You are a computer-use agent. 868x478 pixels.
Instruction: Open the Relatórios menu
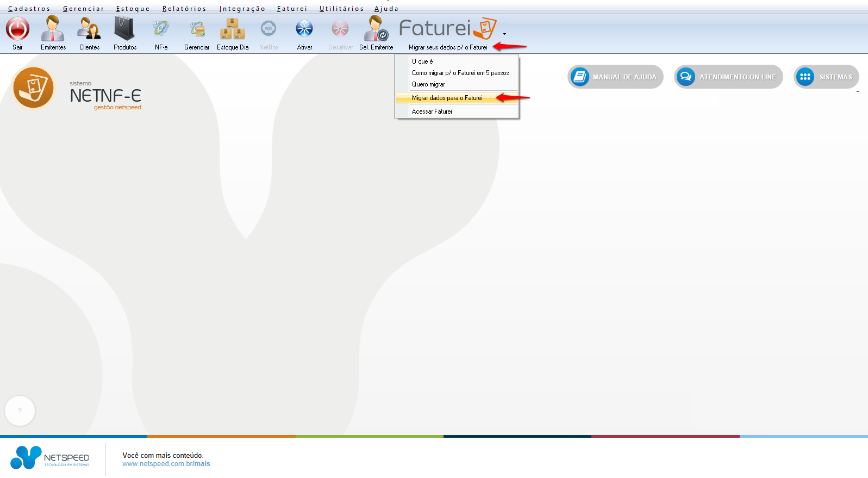click(184, 9)
